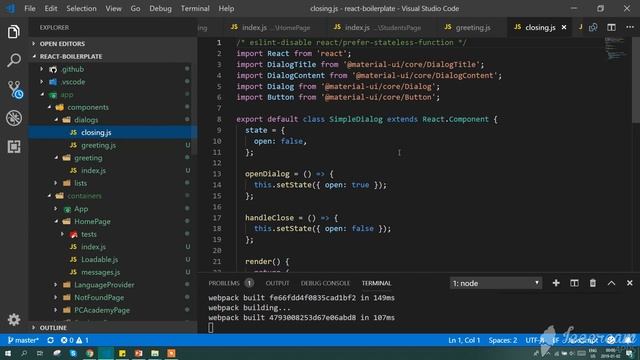This screenshot has height=360, width=640.
Task: Switch to the OUTPUT panel tab
Action: coord(278,283)
